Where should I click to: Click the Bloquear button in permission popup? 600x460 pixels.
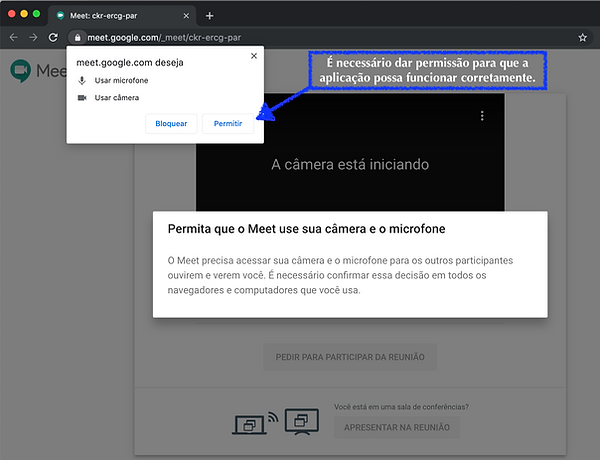(x=171, y=124)
